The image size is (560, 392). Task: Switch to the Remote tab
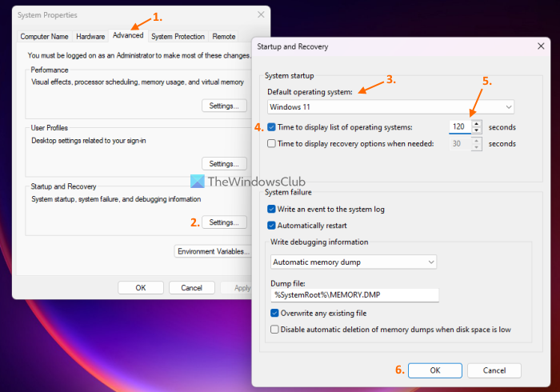223,37
